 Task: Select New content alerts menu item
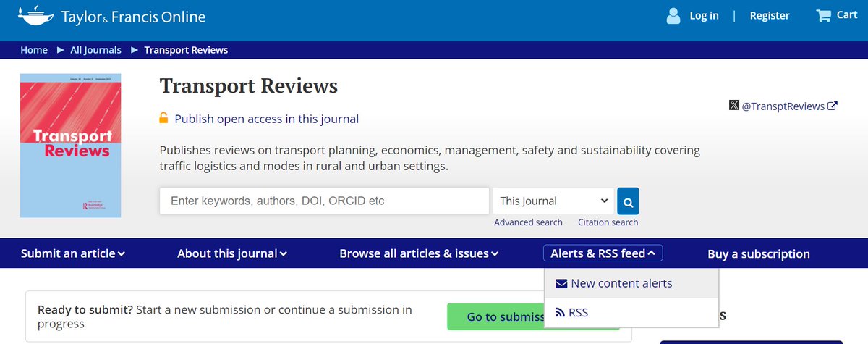(x=631, y=283)
